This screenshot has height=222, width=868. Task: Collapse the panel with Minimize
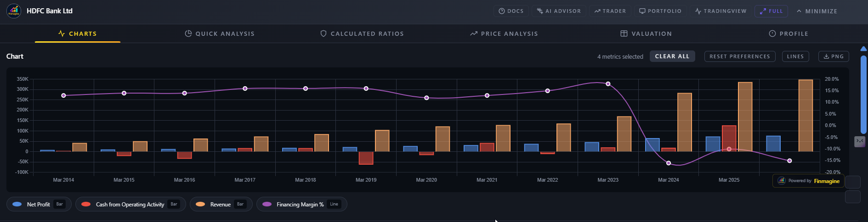(817, 11)
